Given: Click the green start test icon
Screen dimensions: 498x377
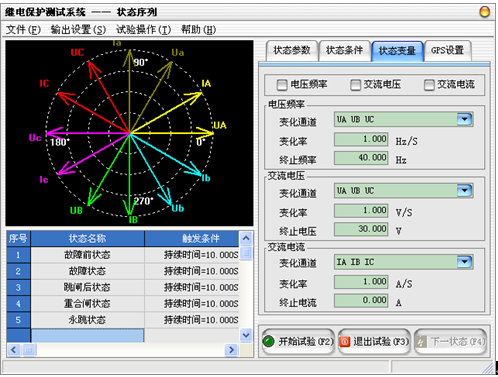Looking at the screenshot, I should (x=268, y=342).
